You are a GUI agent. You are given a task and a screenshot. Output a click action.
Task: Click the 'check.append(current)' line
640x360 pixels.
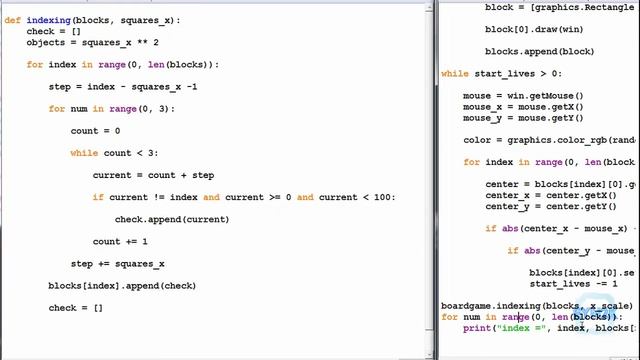coord(172,219)
